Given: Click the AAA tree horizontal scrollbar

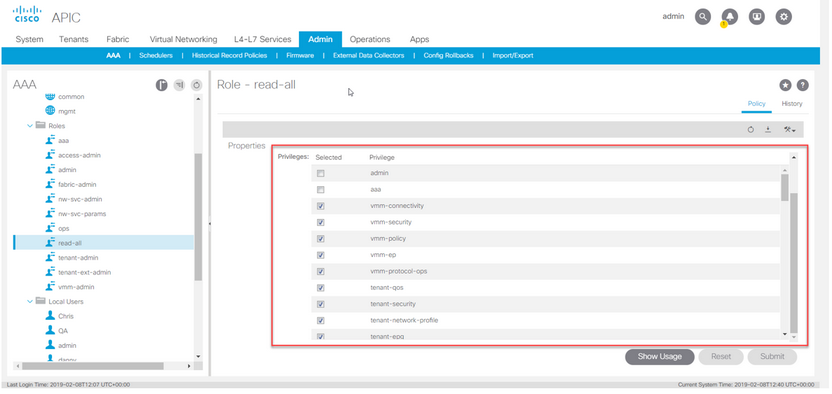Looking at the screenshot, I should pos(93,366).
